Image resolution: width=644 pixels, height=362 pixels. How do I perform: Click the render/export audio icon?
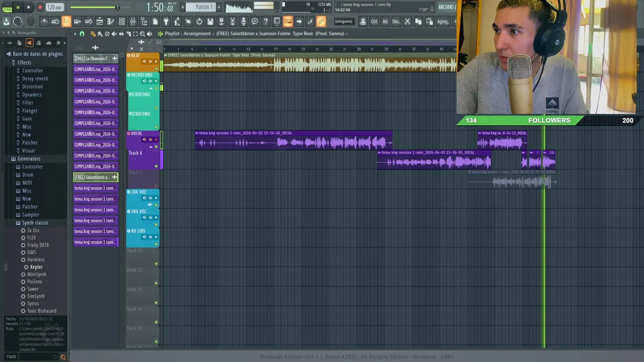tap(221, 21)
